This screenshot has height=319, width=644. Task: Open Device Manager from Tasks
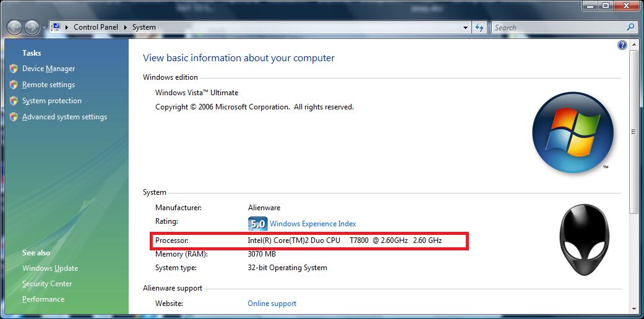pos(48,69)
